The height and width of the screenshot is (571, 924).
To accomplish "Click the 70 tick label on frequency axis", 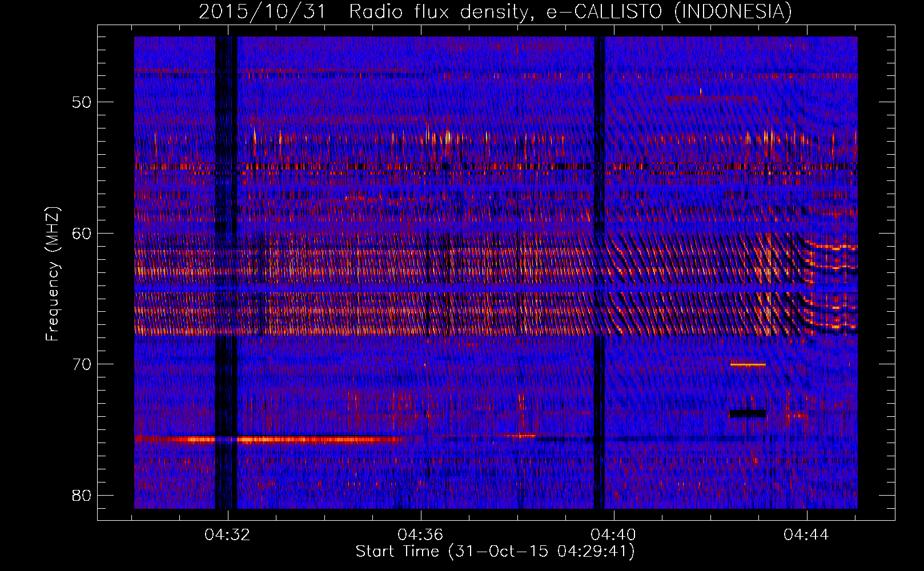I will point(82,364).
